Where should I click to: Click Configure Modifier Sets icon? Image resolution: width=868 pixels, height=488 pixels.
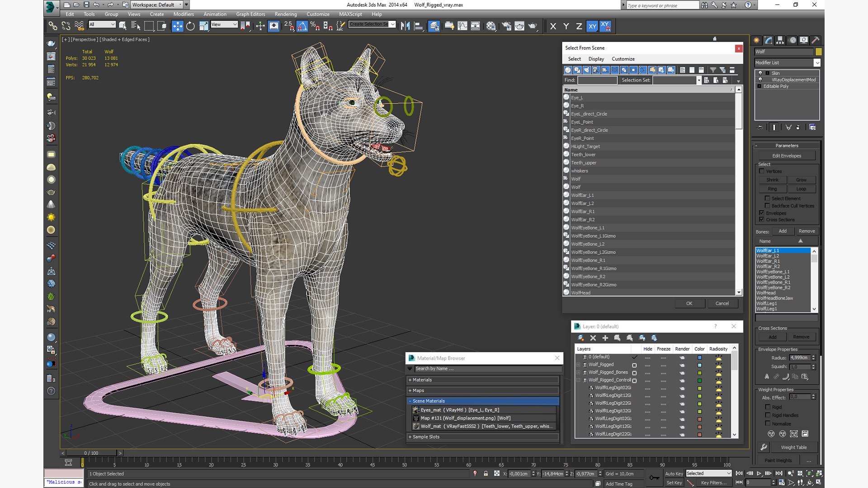[812, 127]
